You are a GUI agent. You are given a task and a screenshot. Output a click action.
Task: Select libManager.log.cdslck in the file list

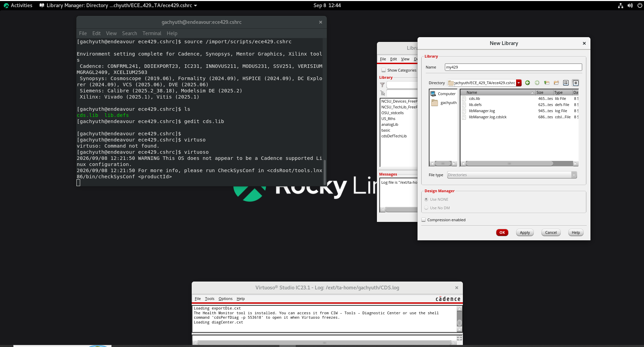click(487, 117)
